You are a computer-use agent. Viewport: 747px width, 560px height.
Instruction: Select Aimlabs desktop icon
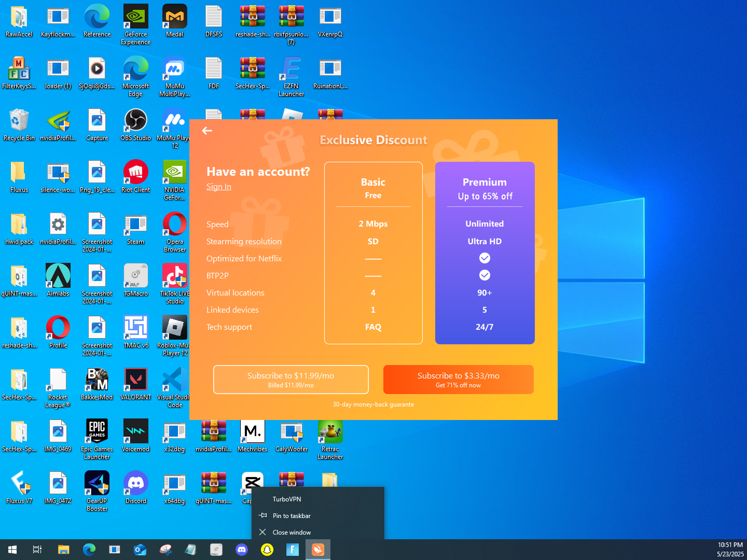(x=58, y=281)
